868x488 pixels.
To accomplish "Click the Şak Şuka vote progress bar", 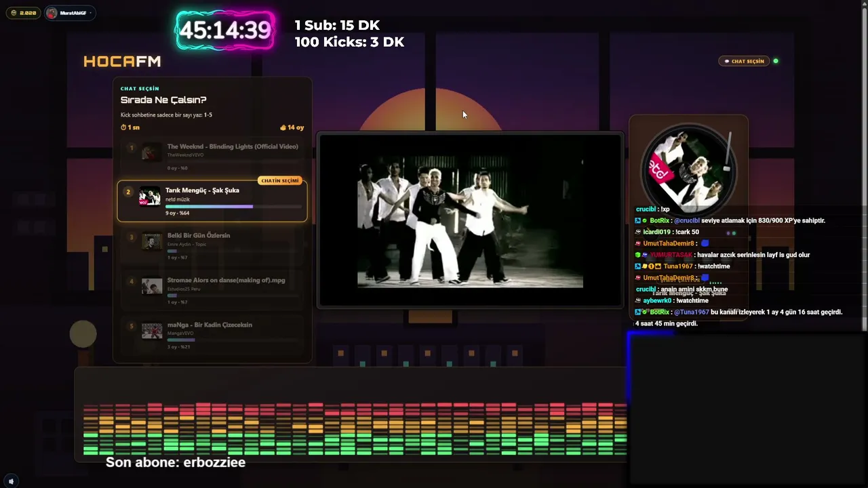I will [x=233, y=206].
